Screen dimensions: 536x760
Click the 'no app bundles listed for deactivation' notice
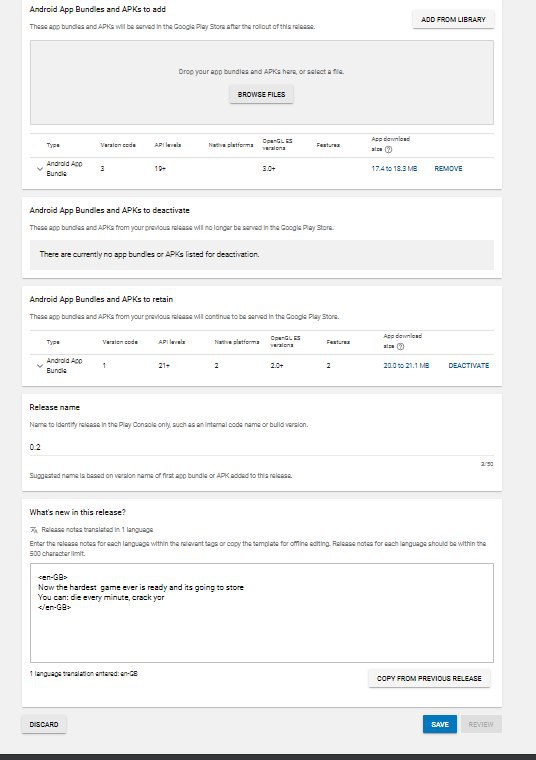[x=262, y=254]
